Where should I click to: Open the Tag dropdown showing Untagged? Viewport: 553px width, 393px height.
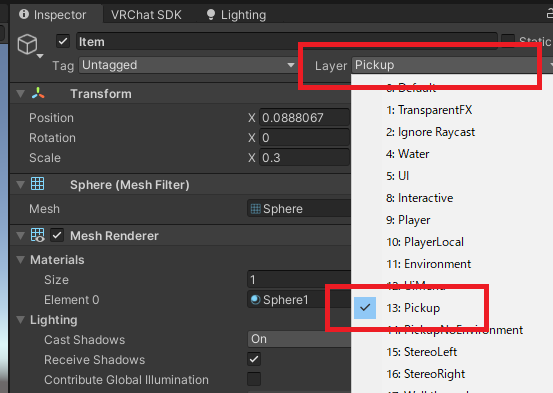[x=188, y=65]
